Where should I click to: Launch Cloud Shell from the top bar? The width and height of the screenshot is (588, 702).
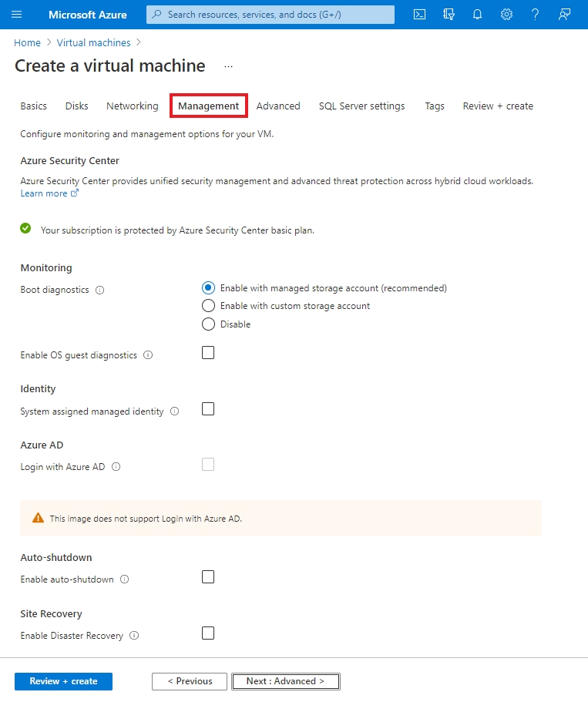tap(419, 15)
